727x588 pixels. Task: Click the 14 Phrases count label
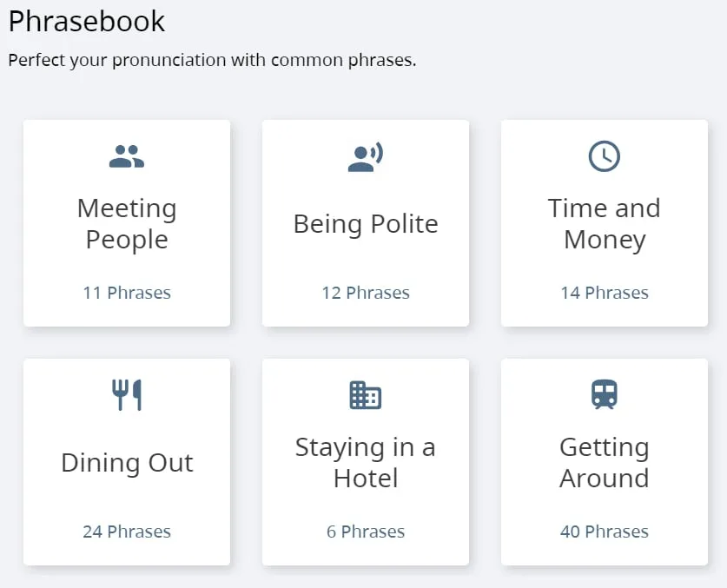(x=605, y=293)
